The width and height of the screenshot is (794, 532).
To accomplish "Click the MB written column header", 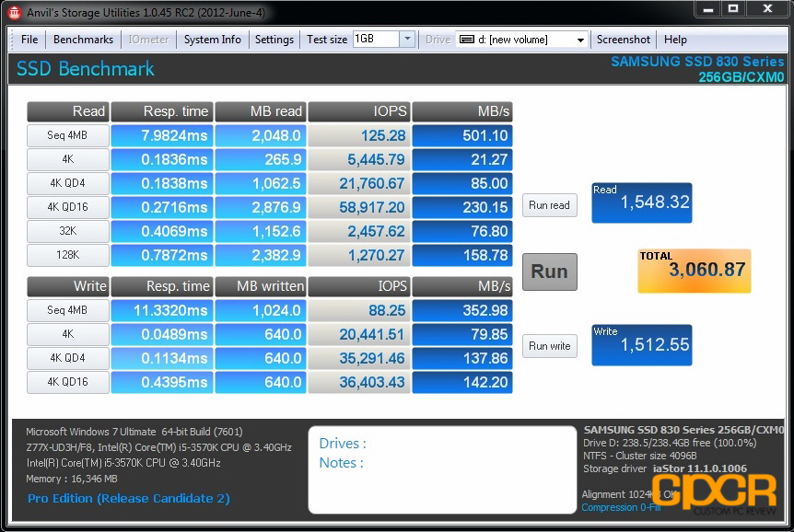I will coord(261,286).
